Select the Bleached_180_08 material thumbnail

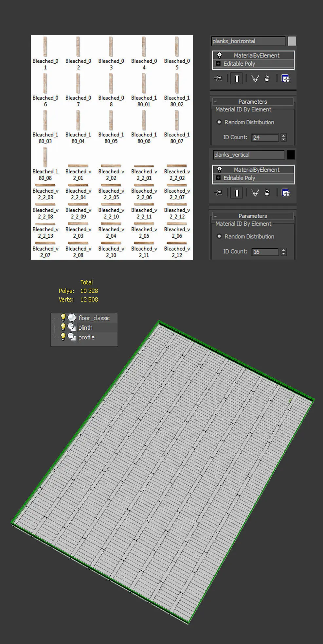coord(45,157)
